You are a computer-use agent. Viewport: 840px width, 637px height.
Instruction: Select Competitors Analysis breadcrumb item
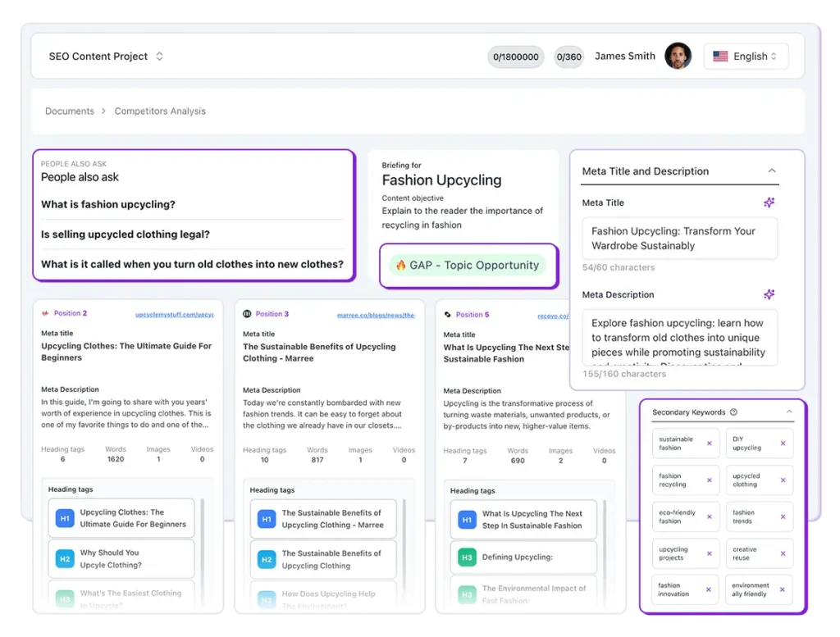160,111
